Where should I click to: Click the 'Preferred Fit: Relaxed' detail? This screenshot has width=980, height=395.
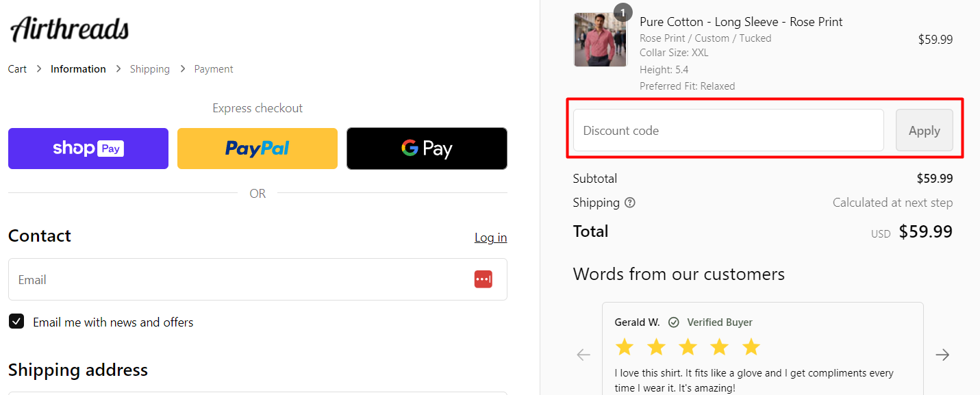tap(688, 86)
